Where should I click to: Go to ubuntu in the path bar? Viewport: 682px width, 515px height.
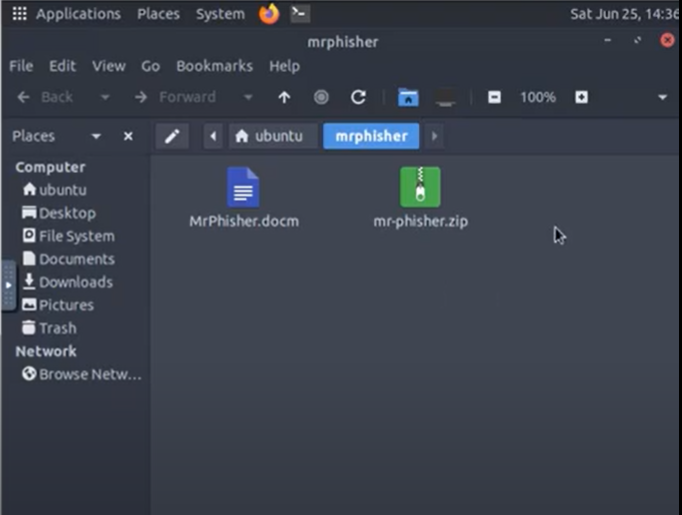coord(273,136)
